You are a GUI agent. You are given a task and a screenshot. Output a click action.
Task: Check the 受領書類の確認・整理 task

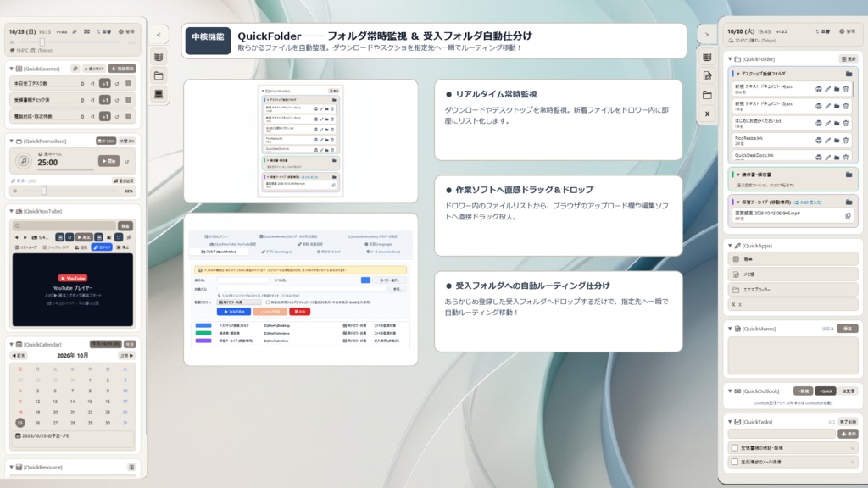click(735, 447)
